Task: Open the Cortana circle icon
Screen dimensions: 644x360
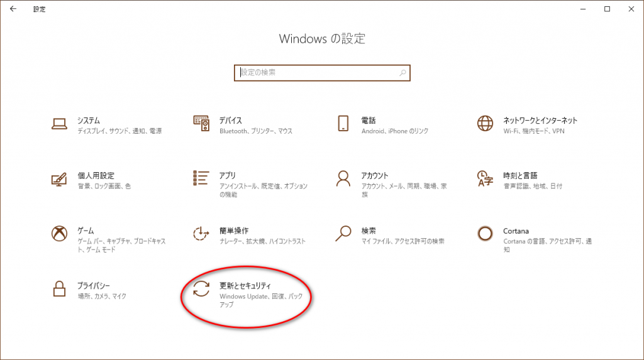Action: pyautogui.click(x=485, y=234)
